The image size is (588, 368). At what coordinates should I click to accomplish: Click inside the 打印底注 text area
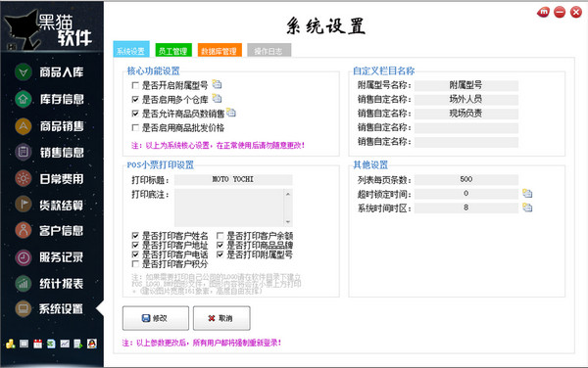point(228,207)
